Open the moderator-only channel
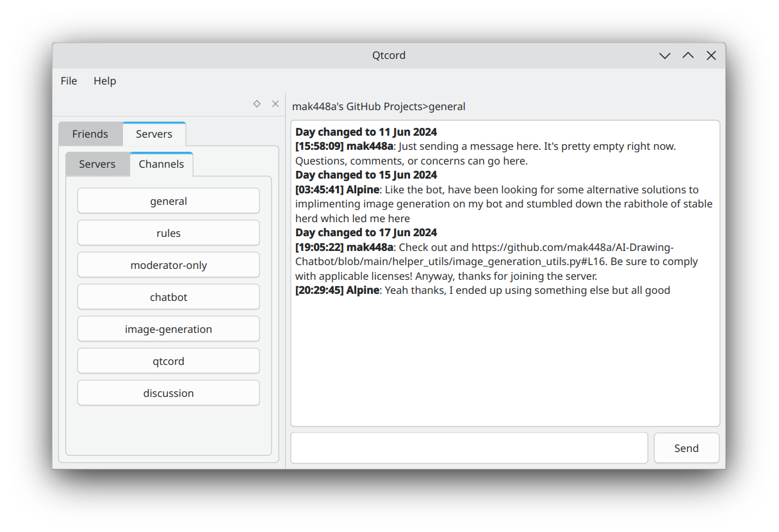Screen dimensions: 779x532 click(x=168, y=265)
